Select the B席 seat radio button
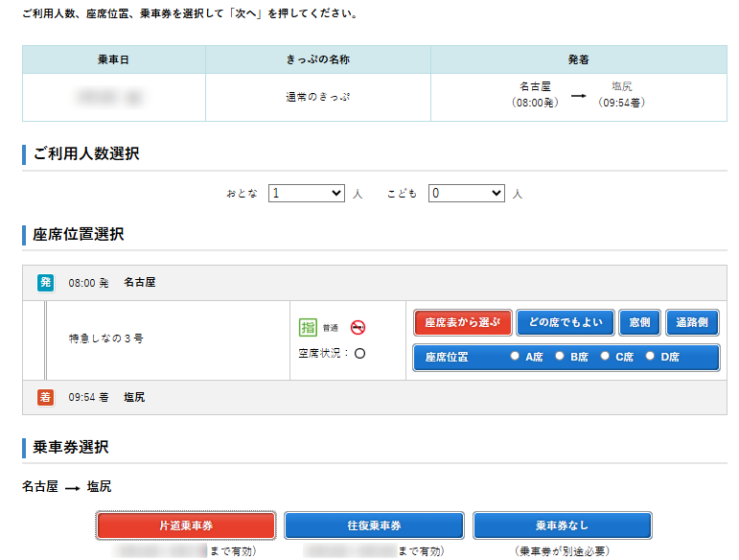This screenshot has height=560, width=739. (x=560, y=357)
